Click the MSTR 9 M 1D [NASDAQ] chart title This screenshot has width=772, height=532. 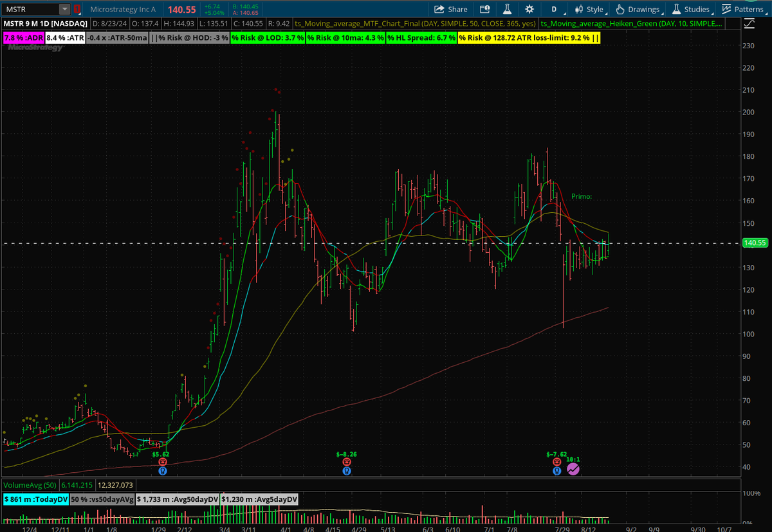pos(45,23)
